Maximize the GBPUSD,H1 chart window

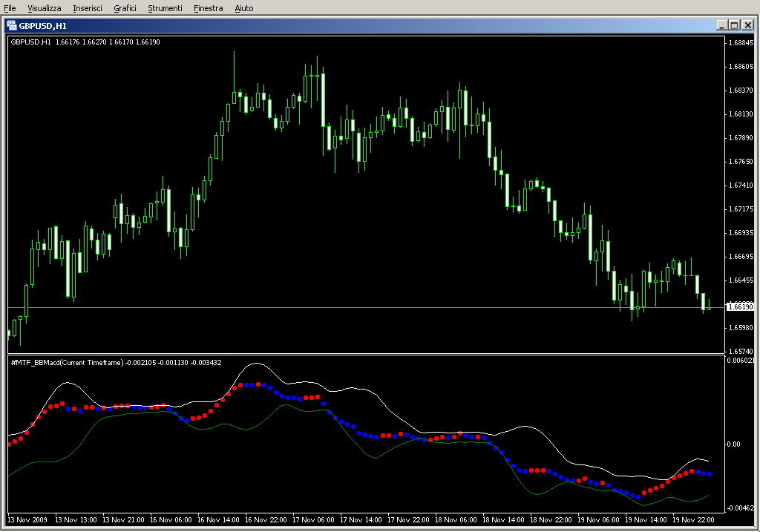(734, 25)
